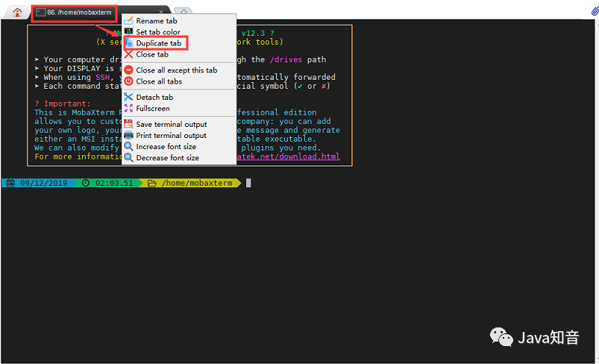Click the magnifier icon for Increase font
This screenshot has width=599, height=364.
[129, 146]
